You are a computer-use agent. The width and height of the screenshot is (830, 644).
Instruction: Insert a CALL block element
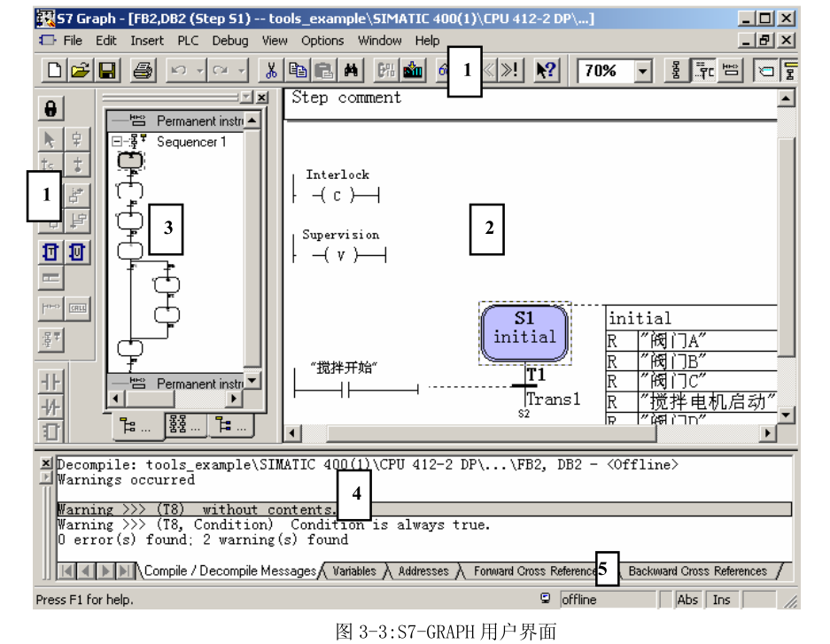(77, 306)
